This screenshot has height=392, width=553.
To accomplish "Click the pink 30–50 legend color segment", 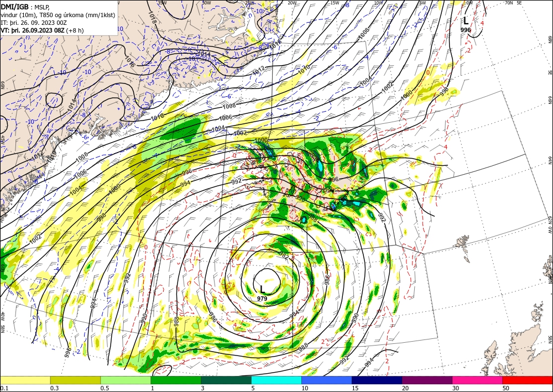I will (478, 380).
